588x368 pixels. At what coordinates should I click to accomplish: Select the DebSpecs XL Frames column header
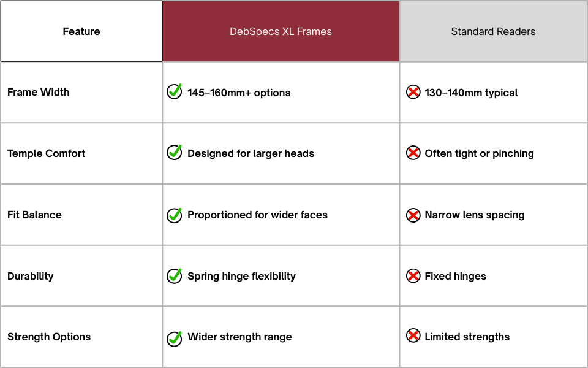click(x=281, y=31)
